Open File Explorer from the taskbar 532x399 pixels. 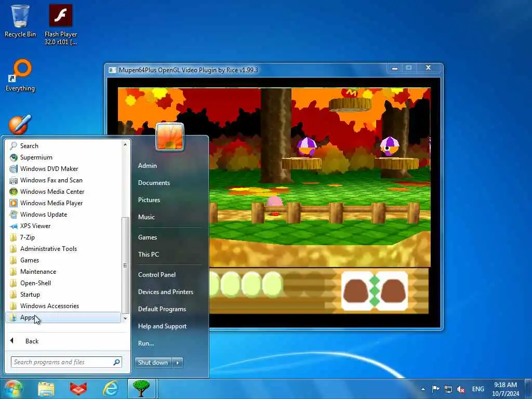point(46,389)
